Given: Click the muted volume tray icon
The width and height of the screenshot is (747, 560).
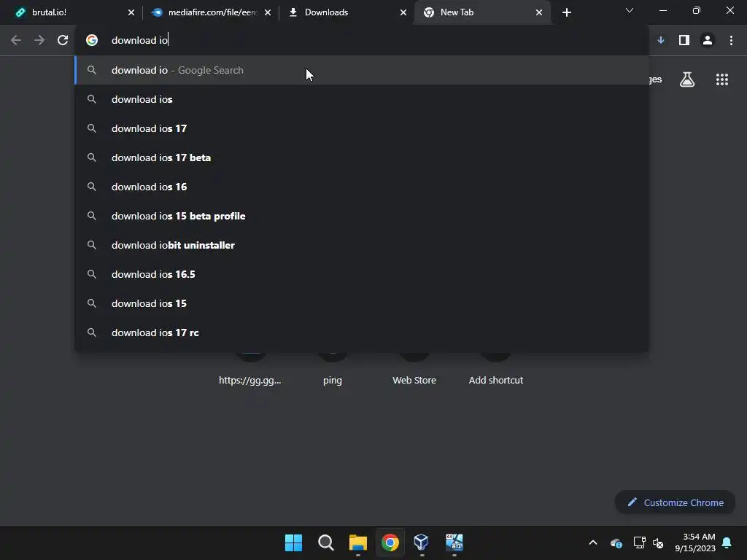Looking at the screenshot, I should [x=658, y=542].
